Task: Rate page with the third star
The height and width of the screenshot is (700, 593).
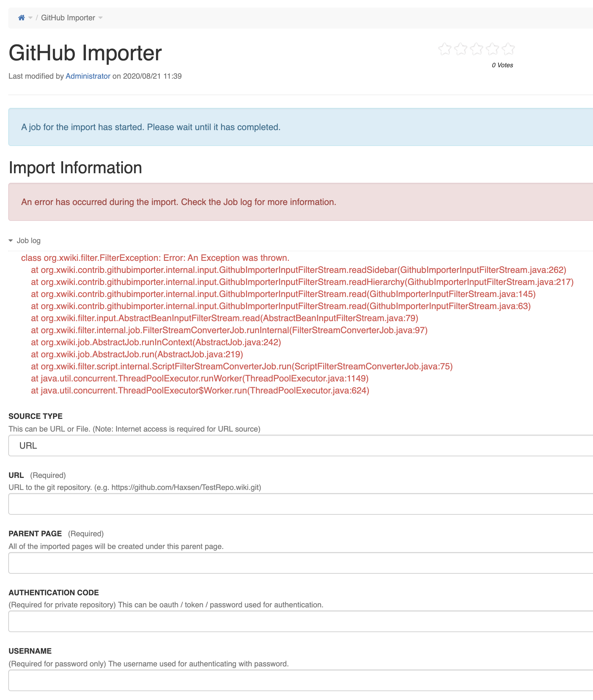Action: [476, 49]
